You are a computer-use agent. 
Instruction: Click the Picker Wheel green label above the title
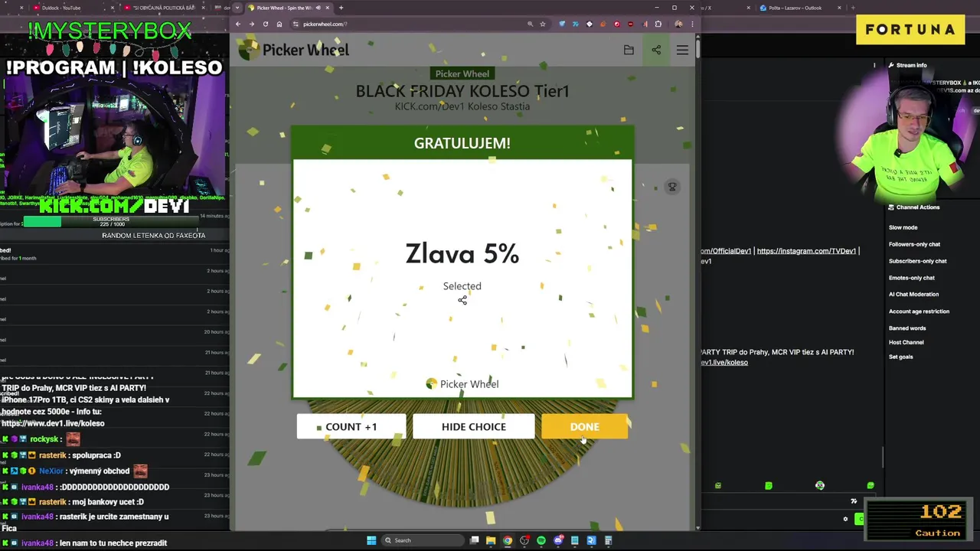click(x=462, y=73)
